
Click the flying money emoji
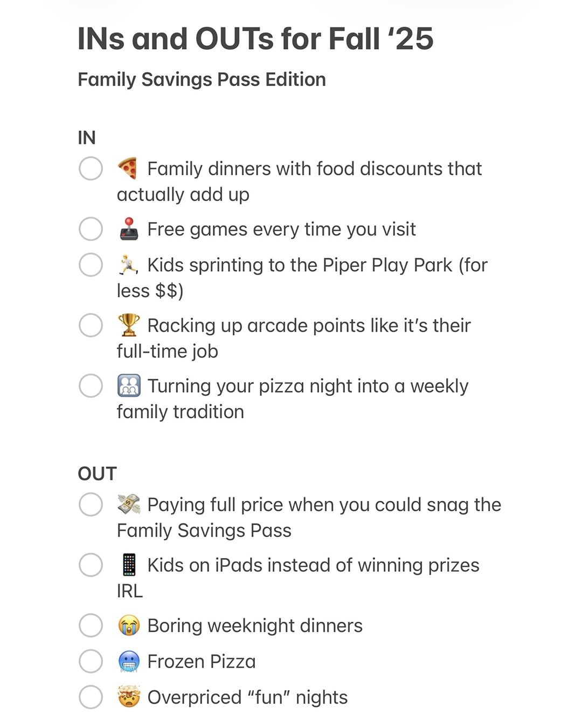129,504
